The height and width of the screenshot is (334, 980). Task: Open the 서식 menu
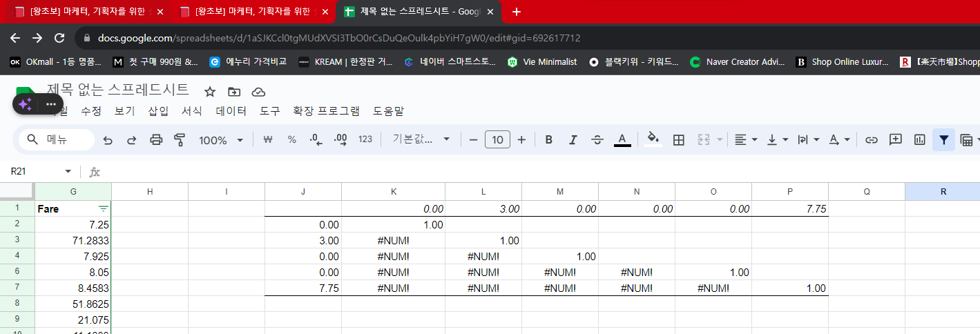(x=192, y=110)
